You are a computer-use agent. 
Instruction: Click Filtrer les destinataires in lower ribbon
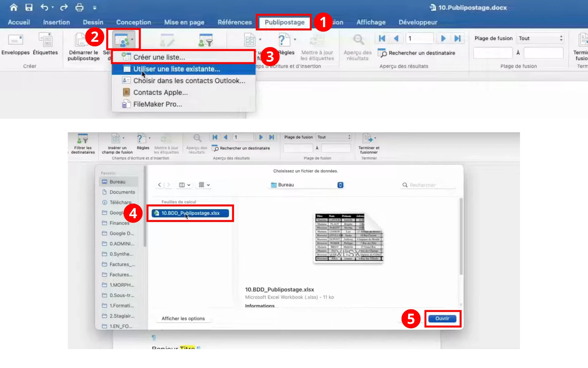[83, 144]
